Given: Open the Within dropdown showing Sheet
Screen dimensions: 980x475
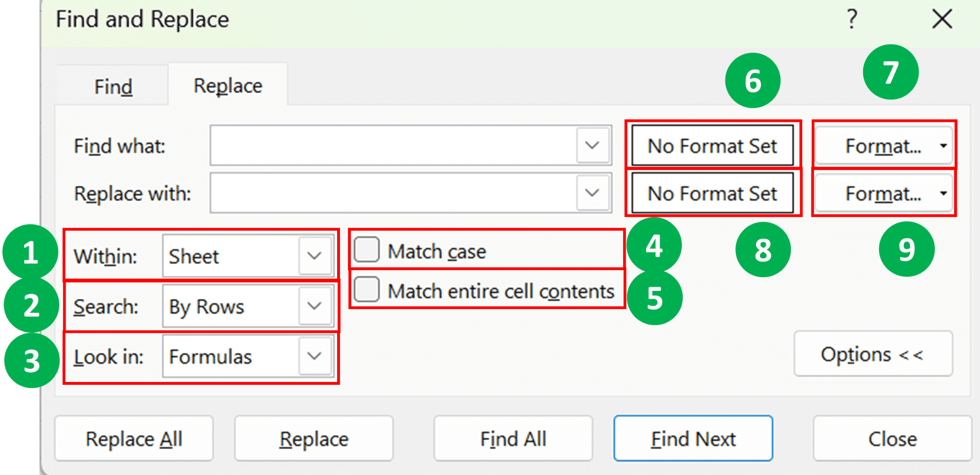Looking at the screenshot, I should click(x=248, y=256).
